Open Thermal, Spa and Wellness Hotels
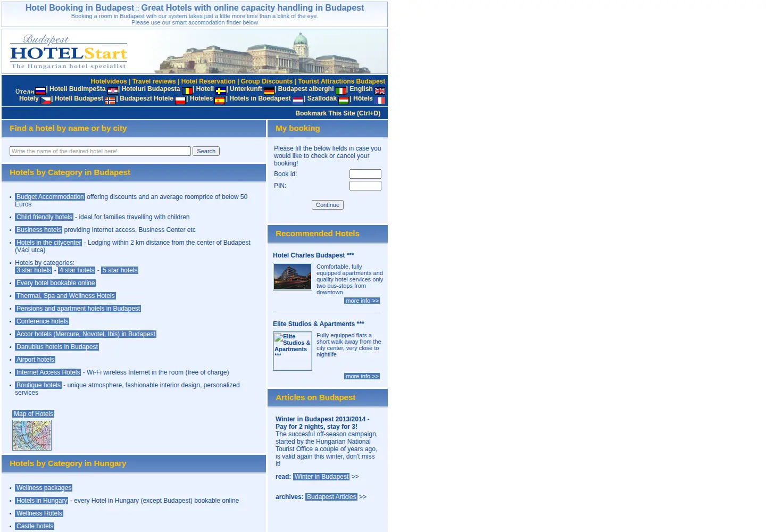766x532 pixels. click(65, 296)
